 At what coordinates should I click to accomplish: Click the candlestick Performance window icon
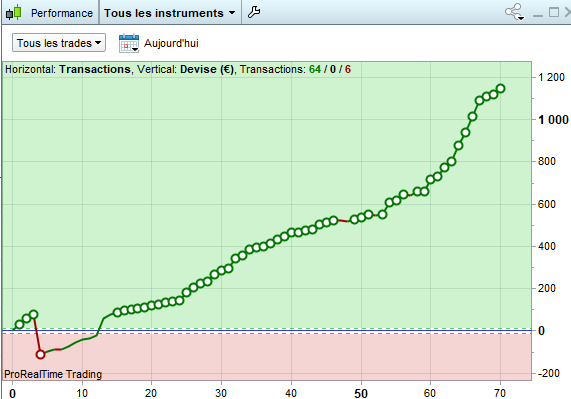(14, 13)
